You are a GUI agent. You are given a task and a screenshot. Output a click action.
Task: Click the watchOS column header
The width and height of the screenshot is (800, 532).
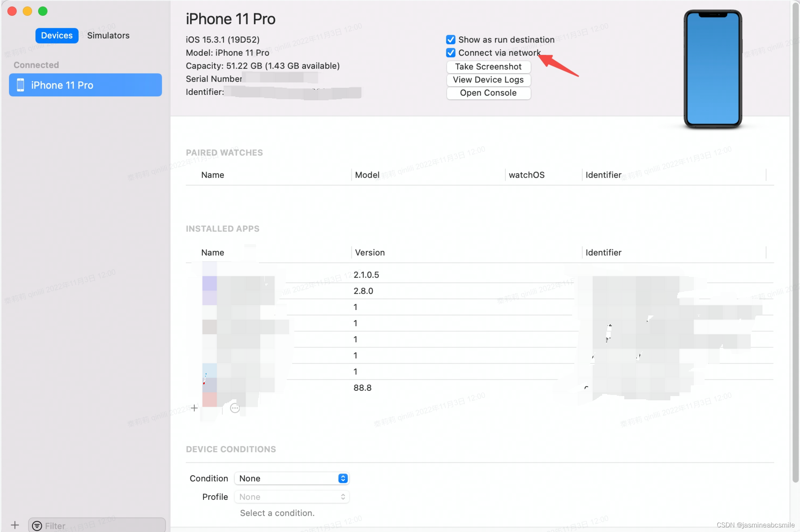527,175
